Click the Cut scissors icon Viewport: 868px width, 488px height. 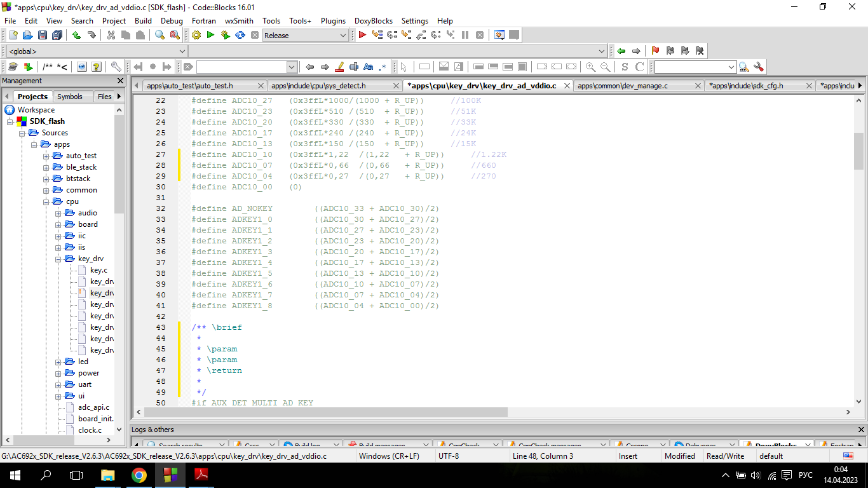[x=111, y=35]
